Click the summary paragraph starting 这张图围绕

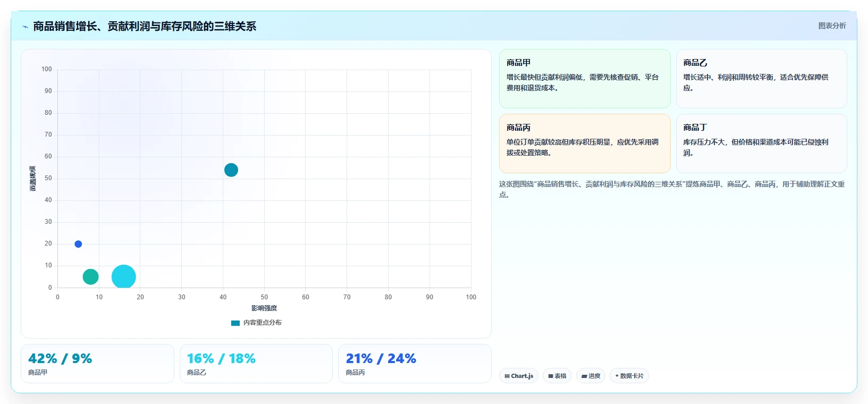(x=672, y=189)
